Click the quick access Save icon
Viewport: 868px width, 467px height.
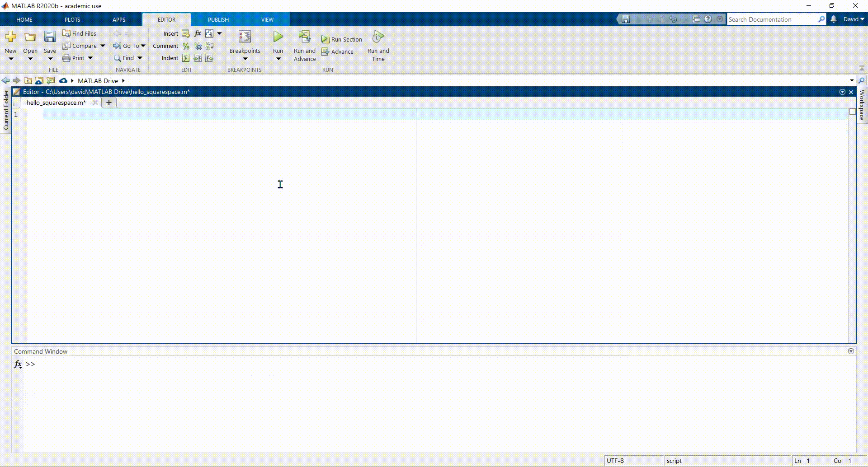(x=626, y=19)
